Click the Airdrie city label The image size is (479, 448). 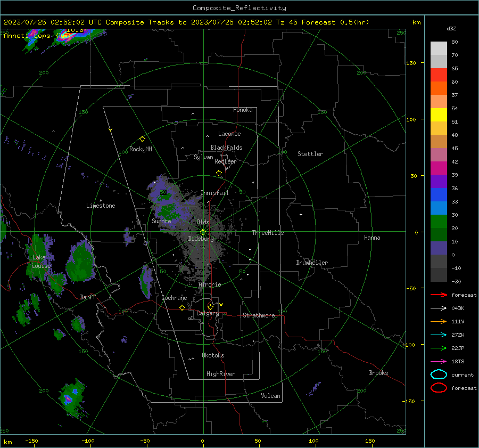coord(210,284)
